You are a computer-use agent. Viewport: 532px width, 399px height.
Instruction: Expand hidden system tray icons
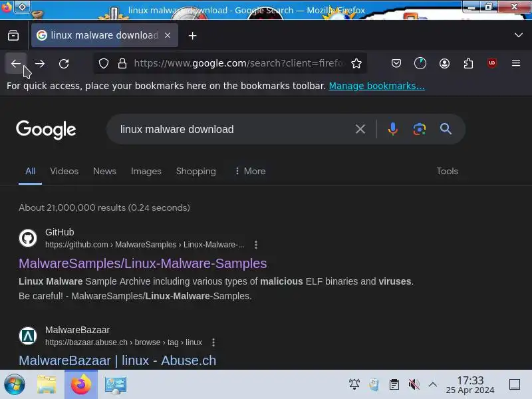(x=433, y=384)
